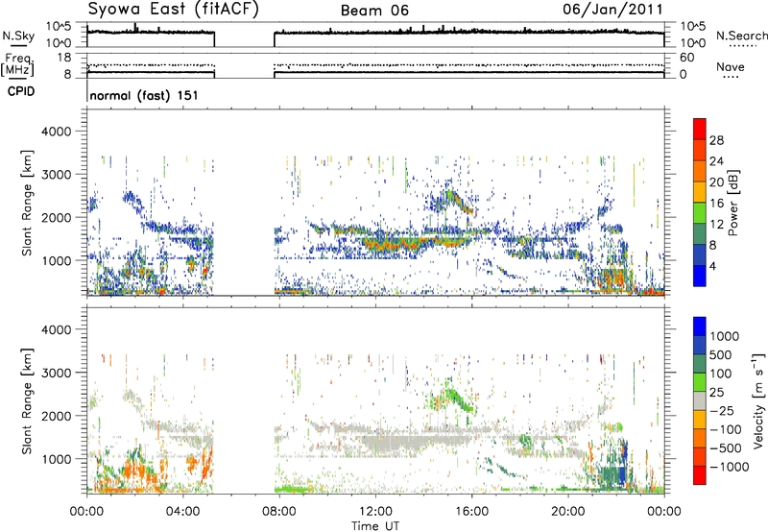
Task: Click the "Nave" legend label
Action: coord(730,66)
